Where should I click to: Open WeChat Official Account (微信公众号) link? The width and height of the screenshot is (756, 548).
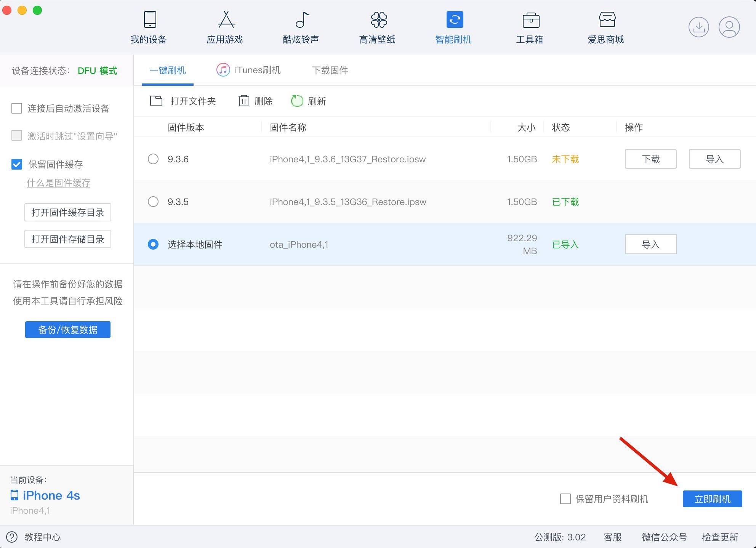[664, 537]
